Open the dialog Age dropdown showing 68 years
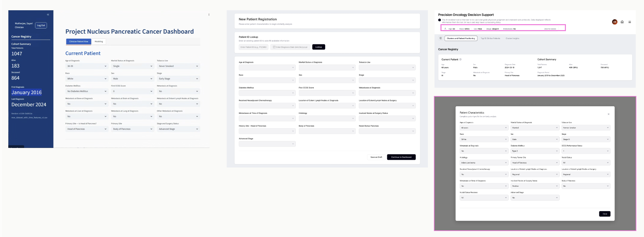 coord(484,128)
